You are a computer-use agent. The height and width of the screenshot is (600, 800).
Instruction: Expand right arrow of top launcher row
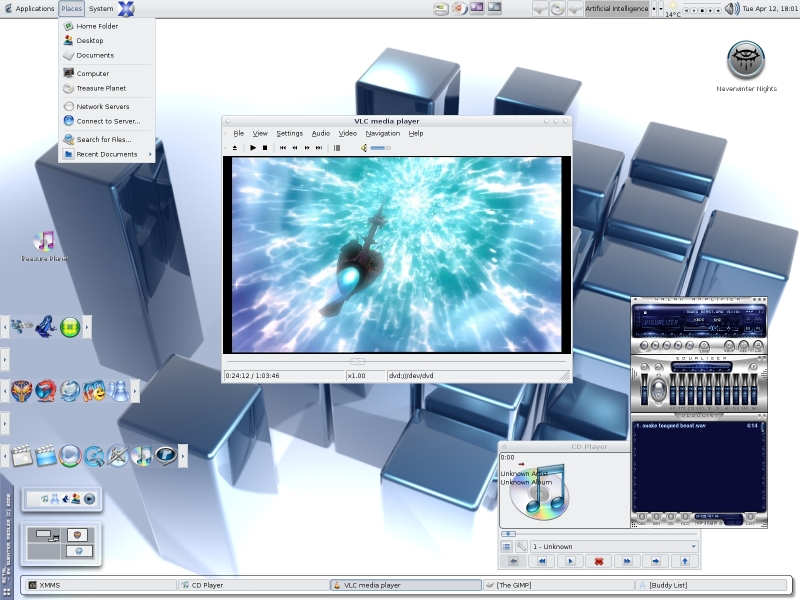[x=87, y=327]
